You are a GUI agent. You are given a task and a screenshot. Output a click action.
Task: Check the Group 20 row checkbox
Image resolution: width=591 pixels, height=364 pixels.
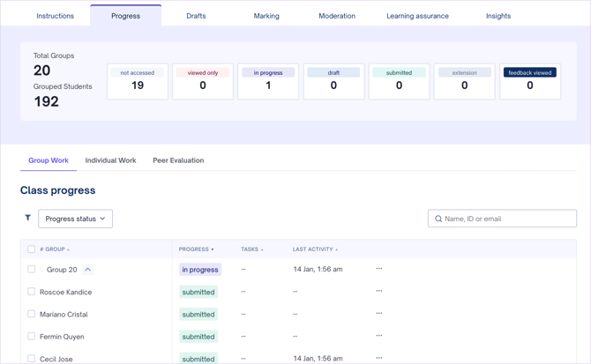(x=32, y=270)
